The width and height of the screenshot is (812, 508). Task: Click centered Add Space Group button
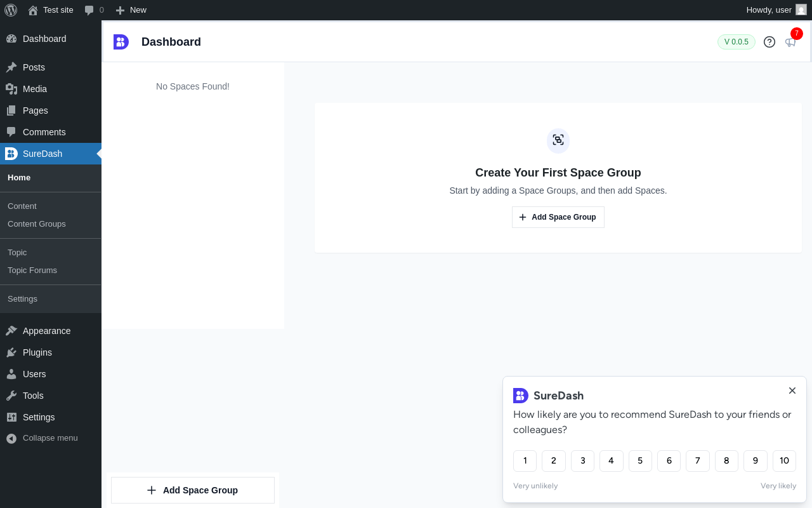point(558,217)
